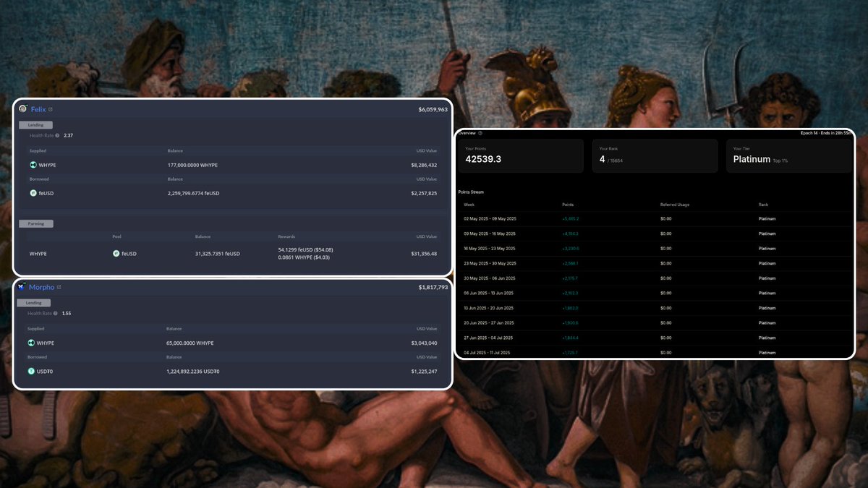This screenshot has width=868, height=488.
Task: Click the Rank column header in Points Stream
Action: [x=763, y=205]
